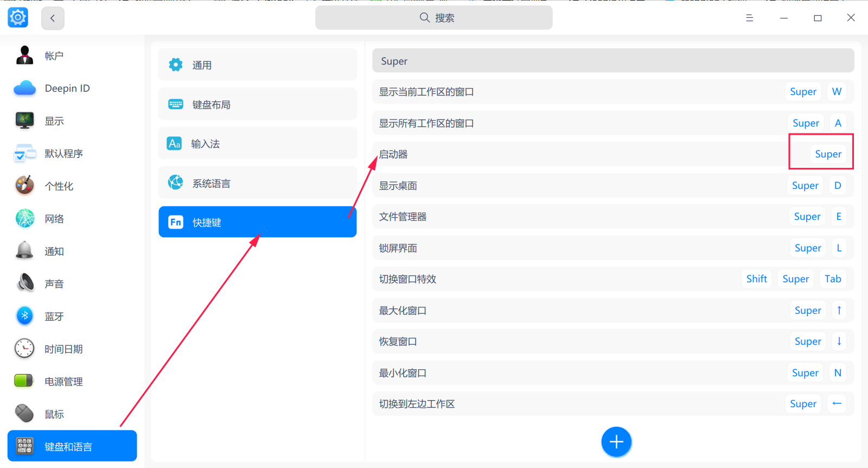Click the shortcut filter field containing Super
Viewport: 868px width, 468px height.
[x=613, y=61]
